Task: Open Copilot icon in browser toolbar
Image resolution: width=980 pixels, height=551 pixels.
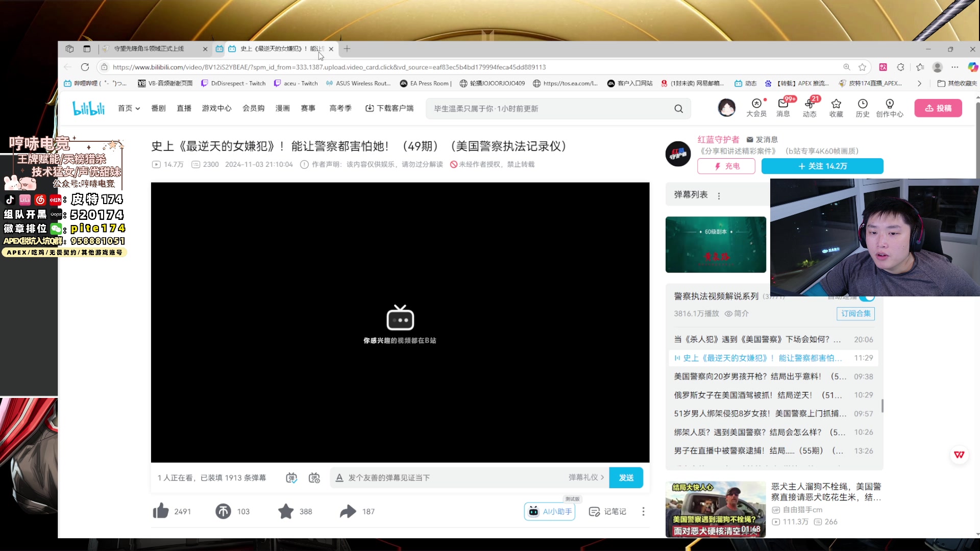Action: point(973,67)
